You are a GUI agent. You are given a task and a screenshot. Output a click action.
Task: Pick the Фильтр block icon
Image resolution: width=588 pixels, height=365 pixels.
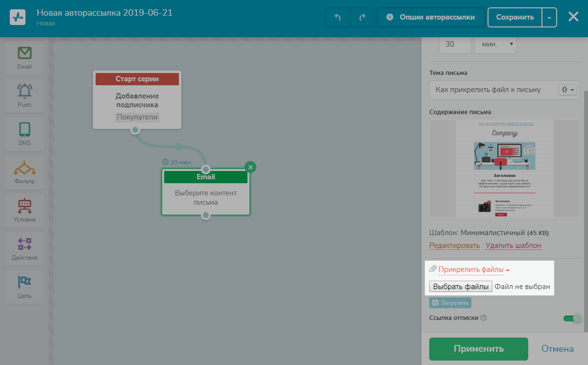pos(24,168)
